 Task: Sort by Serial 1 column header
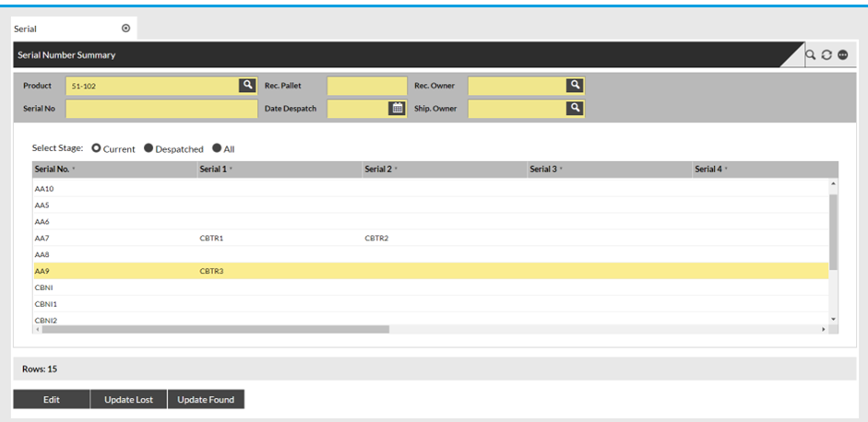(213, 170)
